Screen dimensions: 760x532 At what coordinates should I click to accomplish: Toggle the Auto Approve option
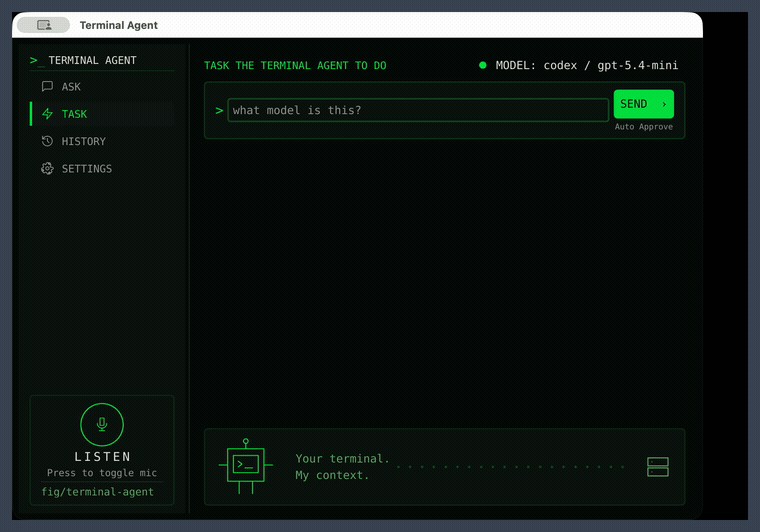644,127
